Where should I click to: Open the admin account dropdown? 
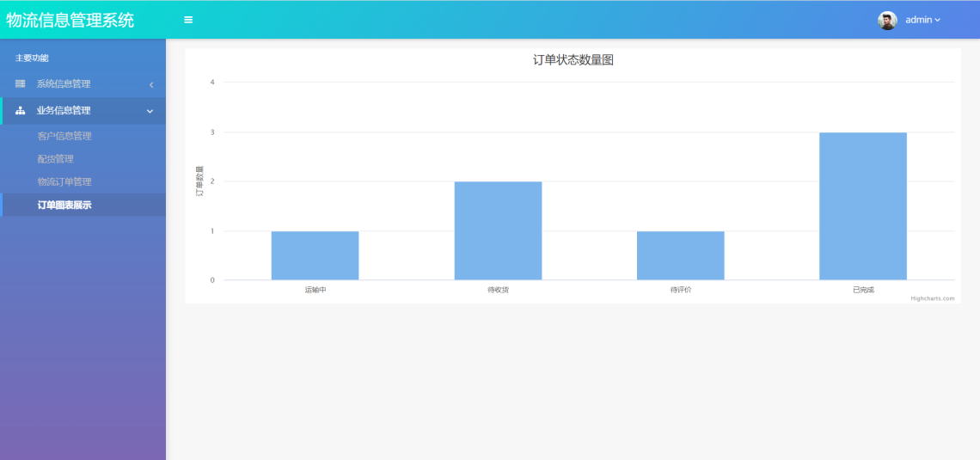(922, 20)
